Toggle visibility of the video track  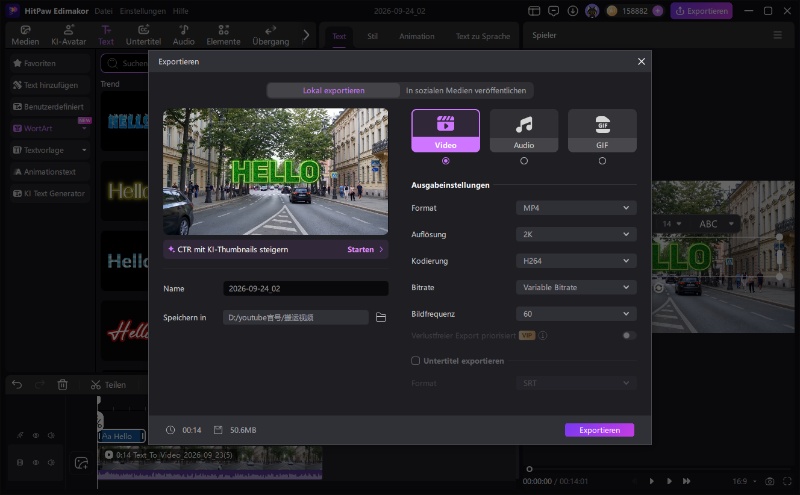(36, 462)
